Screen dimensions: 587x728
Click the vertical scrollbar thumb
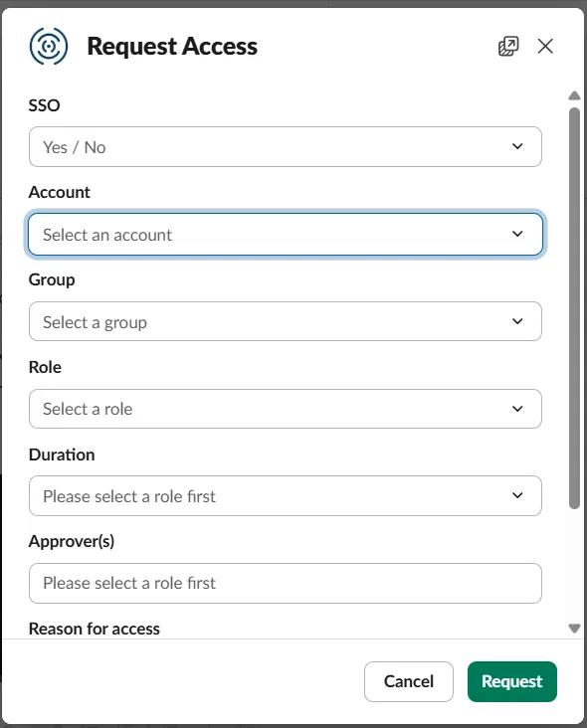pyautogui.click(x=574, y=308)
